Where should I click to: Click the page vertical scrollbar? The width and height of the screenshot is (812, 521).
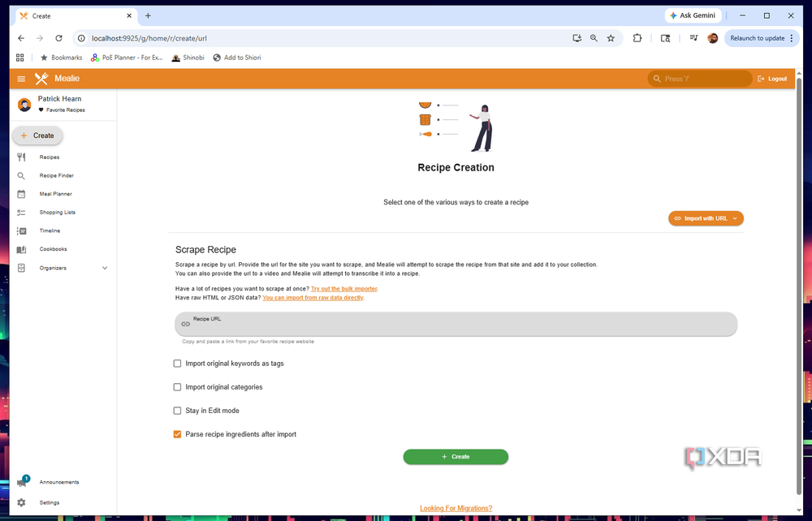(x=798, y=287)
